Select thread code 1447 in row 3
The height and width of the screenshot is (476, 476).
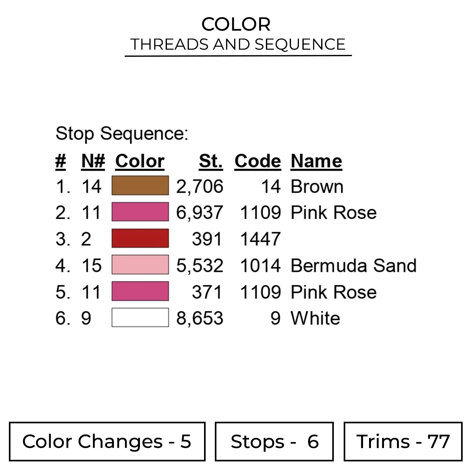pos(260,239)
